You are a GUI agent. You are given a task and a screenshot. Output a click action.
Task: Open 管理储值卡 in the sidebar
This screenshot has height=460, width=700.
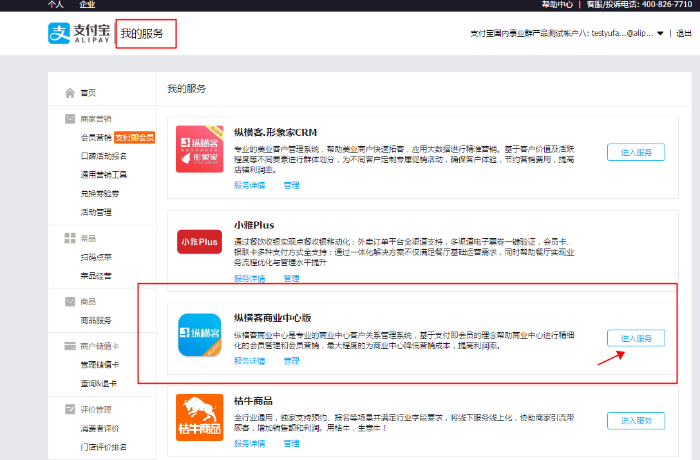(100, 365)
